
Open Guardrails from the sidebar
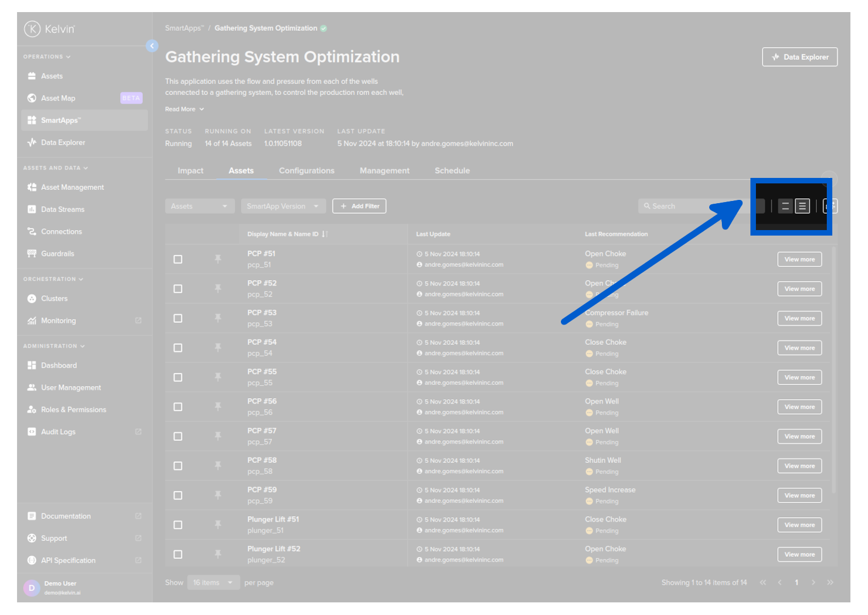click(x=57, y=254)
